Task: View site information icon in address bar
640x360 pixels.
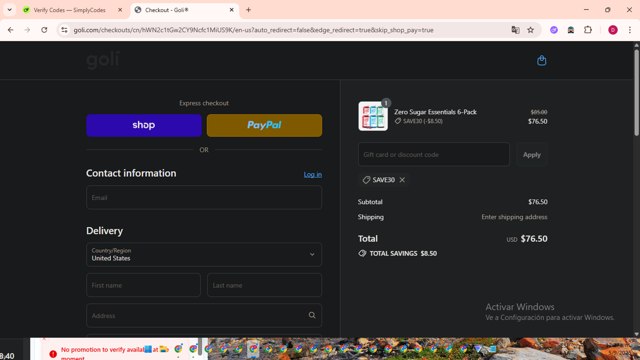Action: (64, 30)
